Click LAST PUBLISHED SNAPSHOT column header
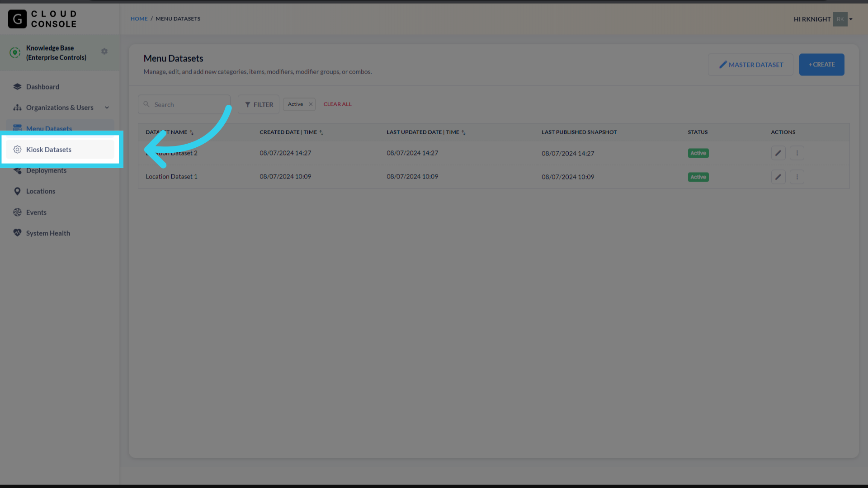Screen dimensions: 868x488 (579, 132)
